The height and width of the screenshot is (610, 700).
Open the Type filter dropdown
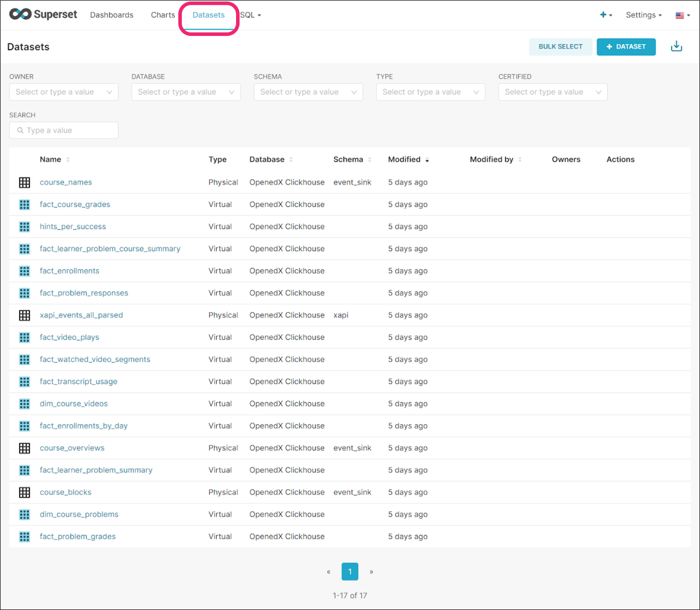[431, 92]
